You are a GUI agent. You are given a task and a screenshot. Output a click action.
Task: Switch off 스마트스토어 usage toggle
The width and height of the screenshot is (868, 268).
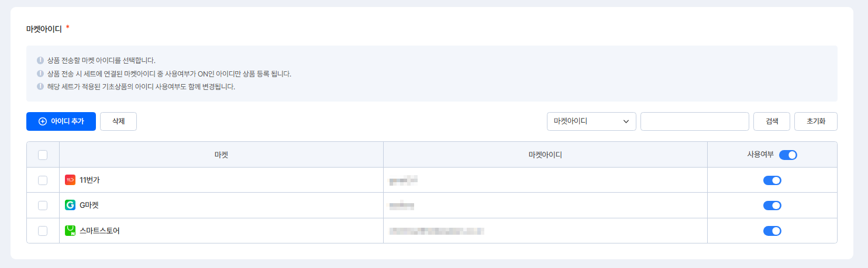(x=772, y=231)
